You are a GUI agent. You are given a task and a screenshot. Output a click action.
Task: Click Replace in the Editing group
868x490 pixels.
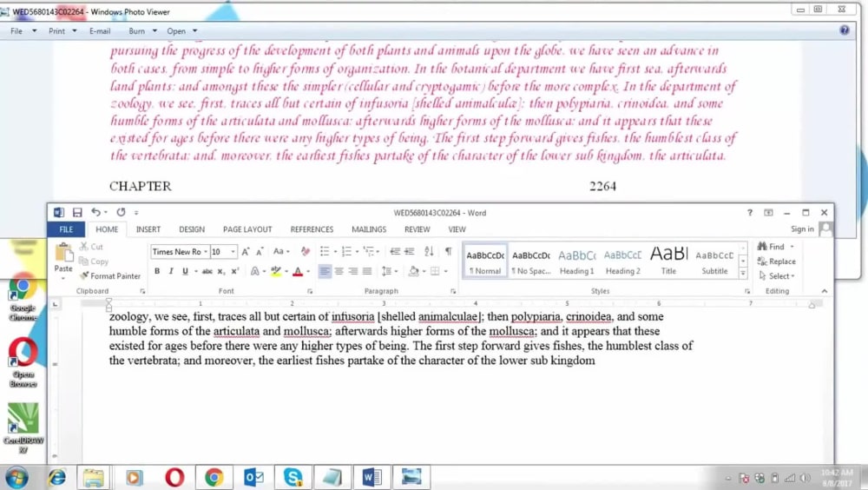point(777,262)
